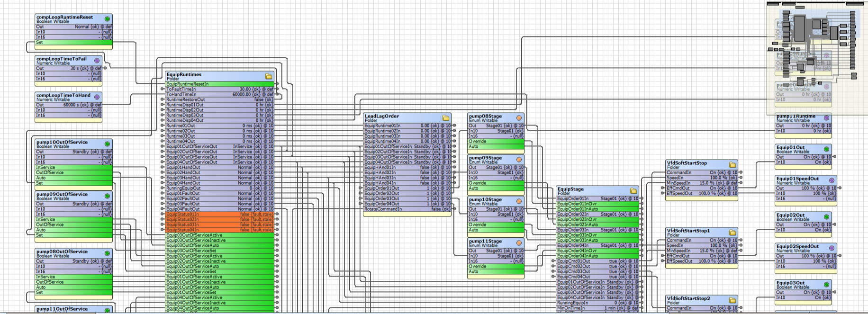
Task: Click the green status icon on compLoopRuntimeReset
Action: (108, 19)
